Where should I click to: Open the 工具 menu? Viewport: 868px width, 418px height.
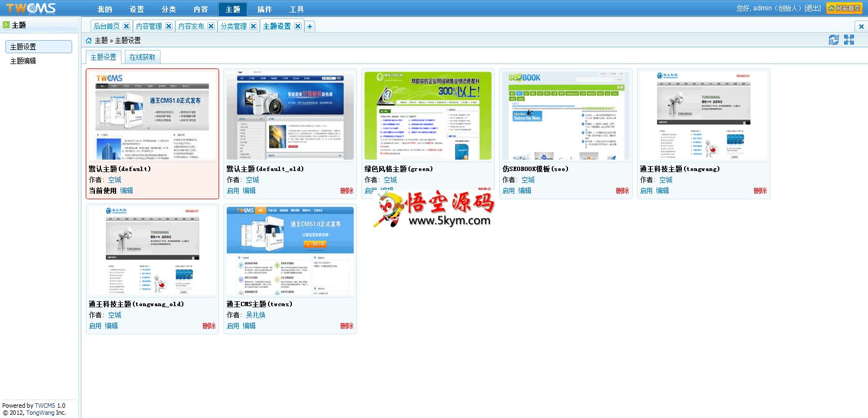point(297,9)
